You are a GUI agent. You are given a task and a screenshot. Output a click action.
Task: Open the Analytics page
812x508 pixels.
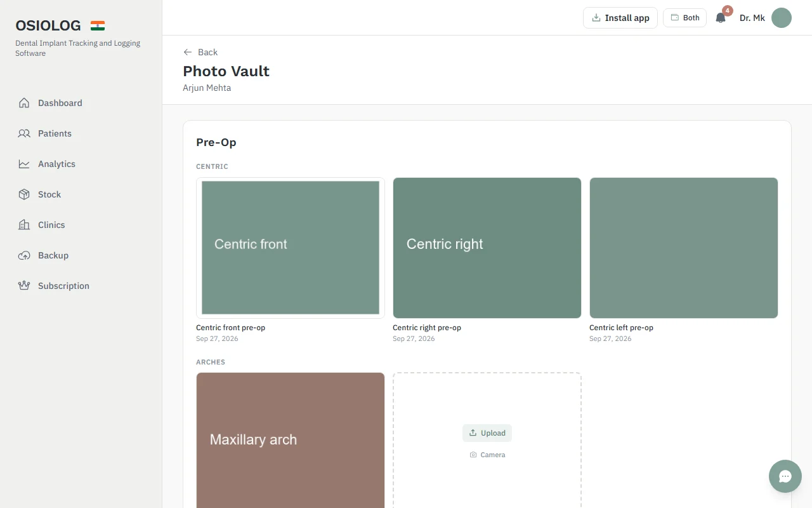pos(81,164)
